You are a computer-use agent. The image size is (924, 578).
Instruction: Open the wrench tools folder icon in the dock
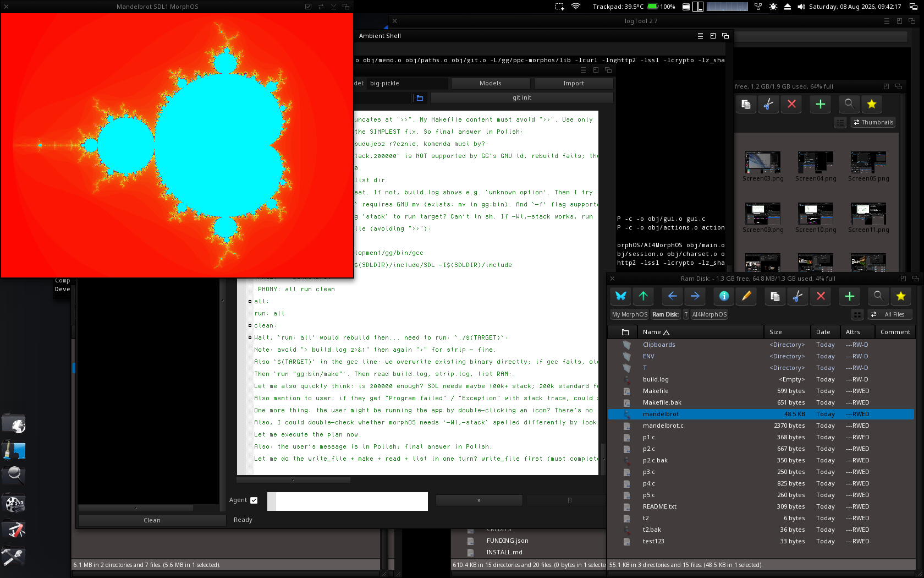[x=14, y=557]
